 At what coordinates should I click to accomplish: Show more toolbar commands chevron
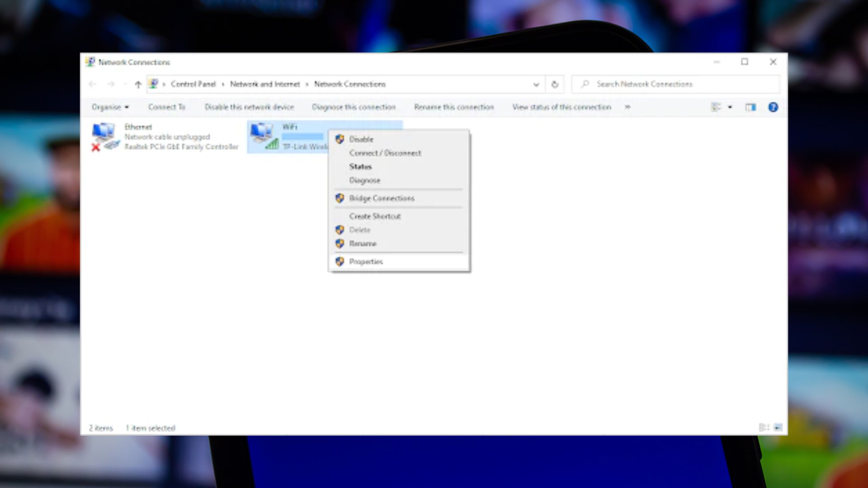click(627, 107)
